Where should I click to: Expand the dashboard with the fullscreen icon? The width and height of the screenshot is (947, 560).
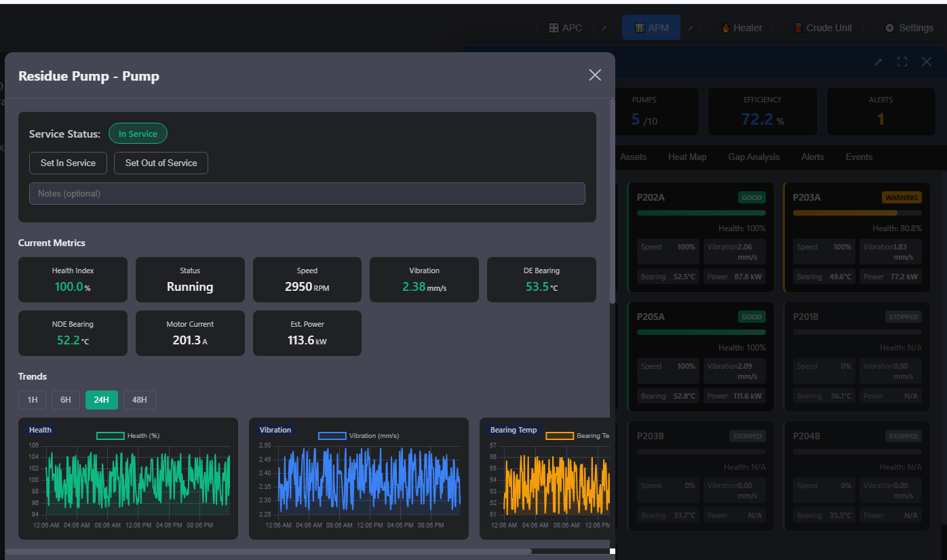click(x=902, y=62)
